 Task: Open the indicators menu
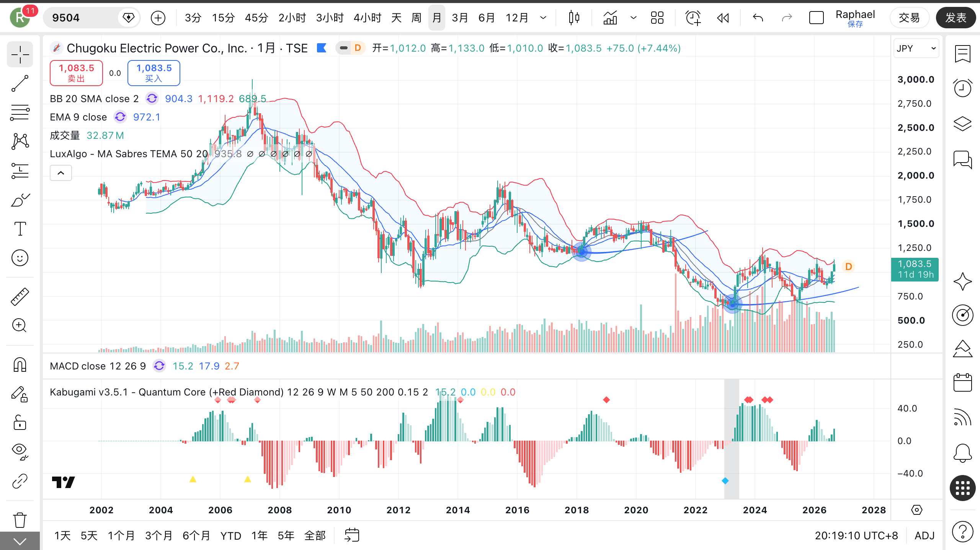[610, 18]
